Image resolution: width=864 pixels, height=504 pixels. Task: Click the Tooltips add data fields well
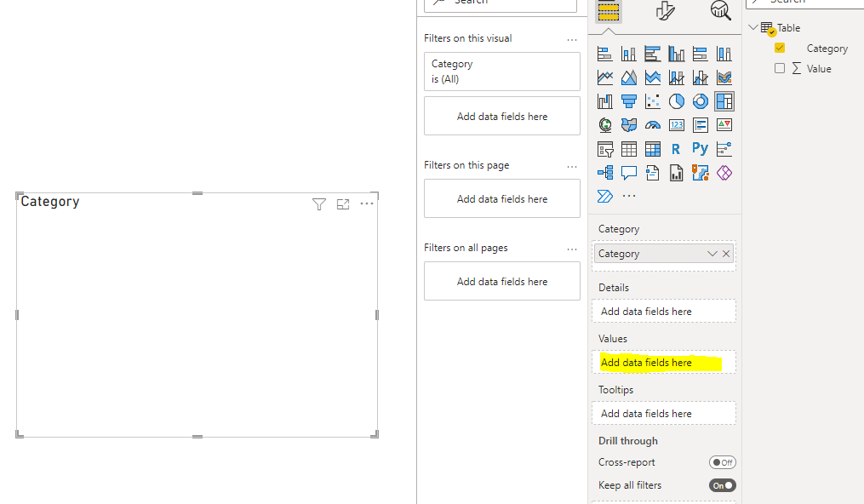tap(663, 414)
